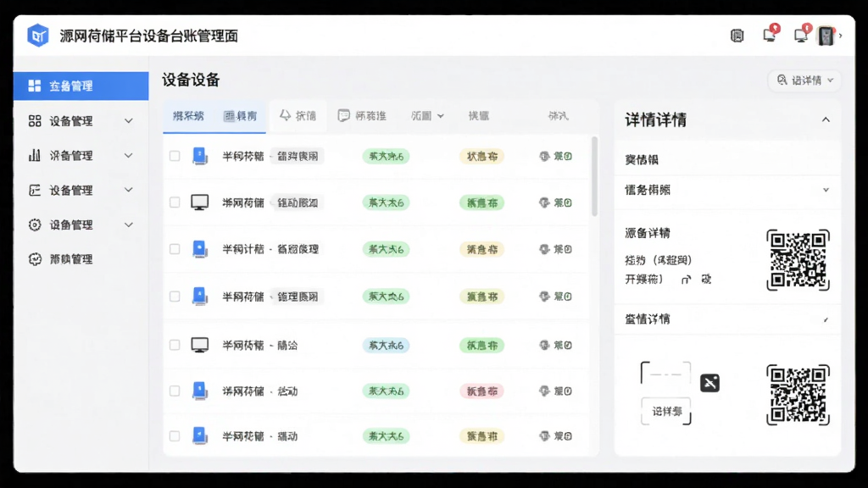Click the dark square icon beside the scan frame

pos(709,383)
